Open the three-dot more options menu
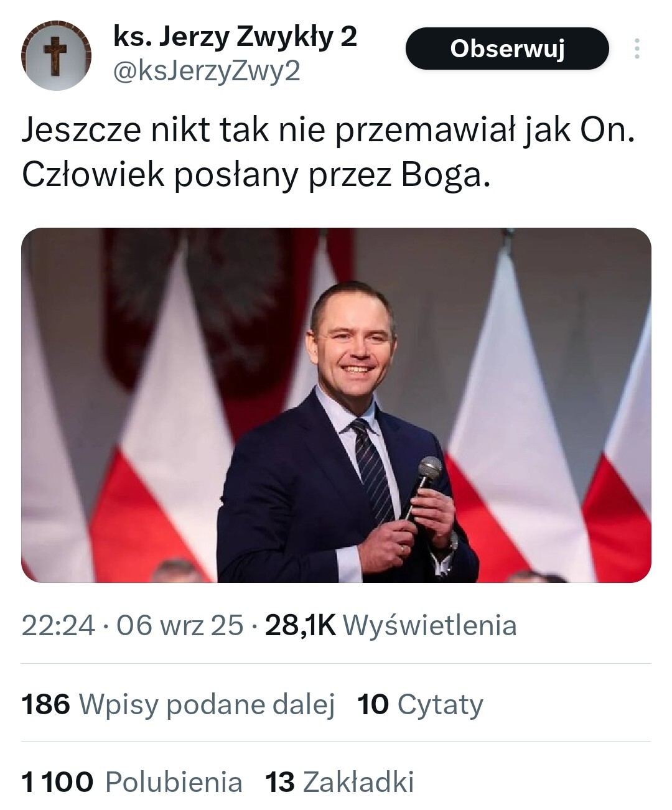The image size is (672, 810). click(637, 49)
